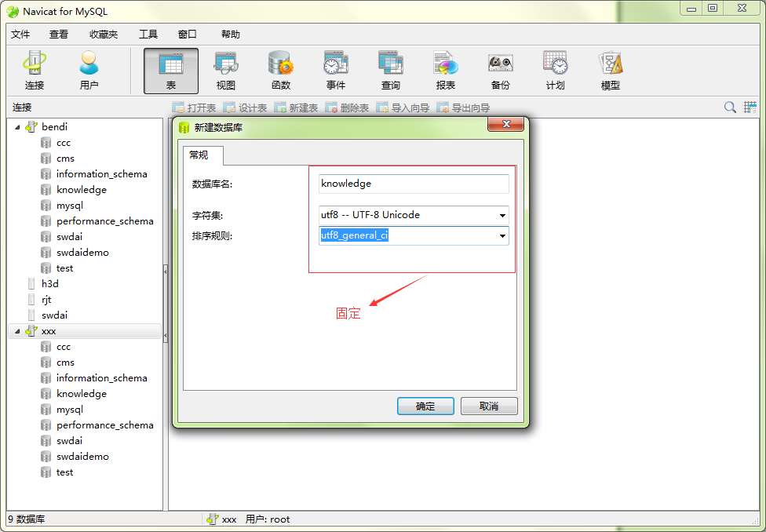Open the 计划 (Schedule) toolbar icon
The width and height of the screenshot is (766, 532).
pyautogui.click(x=555, y=71)
